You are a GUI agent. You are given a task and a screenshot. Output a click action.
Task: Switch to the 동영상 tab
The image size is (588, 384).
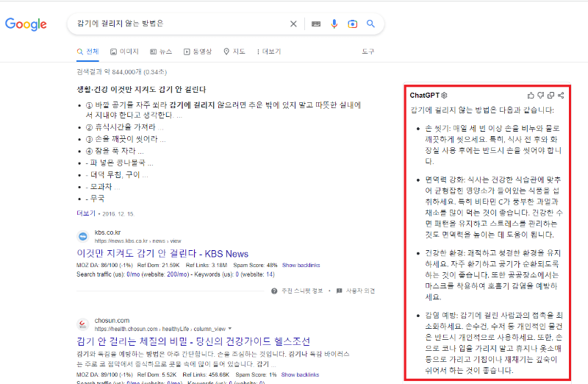198,51
